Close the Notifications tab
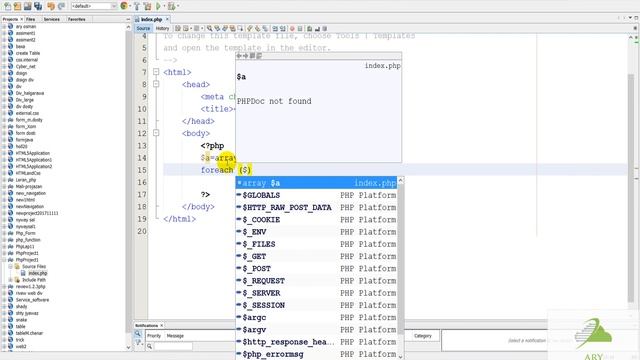This screenshot has width=640, height=360. [x=162, y=326]
